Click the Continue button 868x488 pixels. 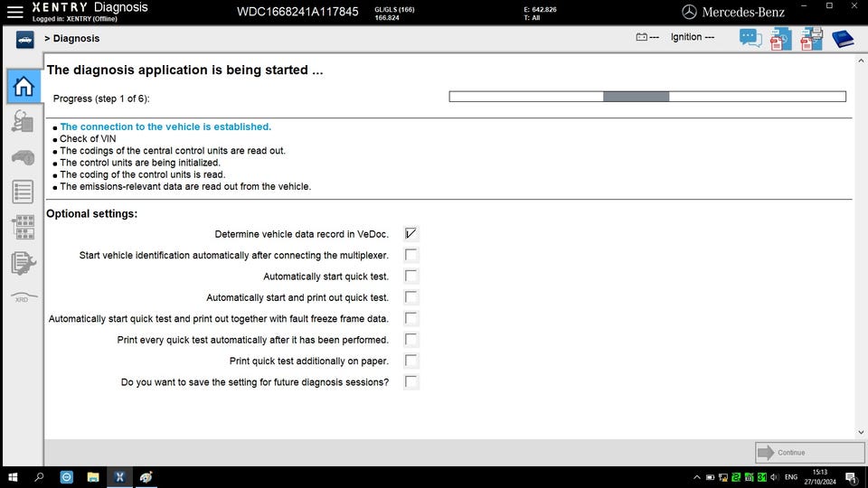tap(809, 453)
